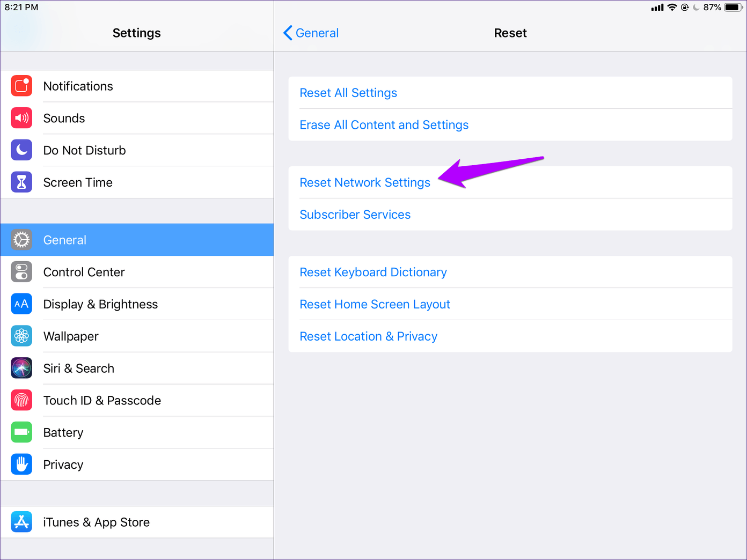This screenshot has height=560, width=747.
Task: Tap Reset Network Settings
Action: click(x=365, y=182)
